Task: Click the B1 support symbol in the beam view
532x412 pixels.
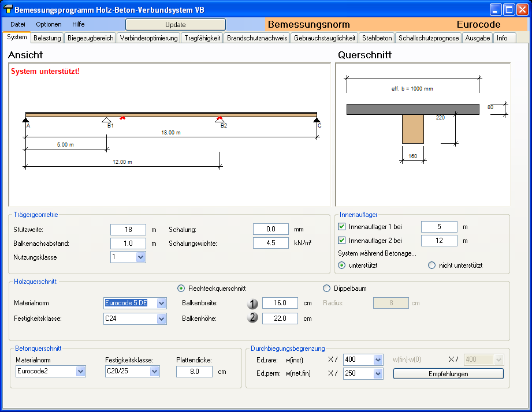Action: tap(107, 119)
